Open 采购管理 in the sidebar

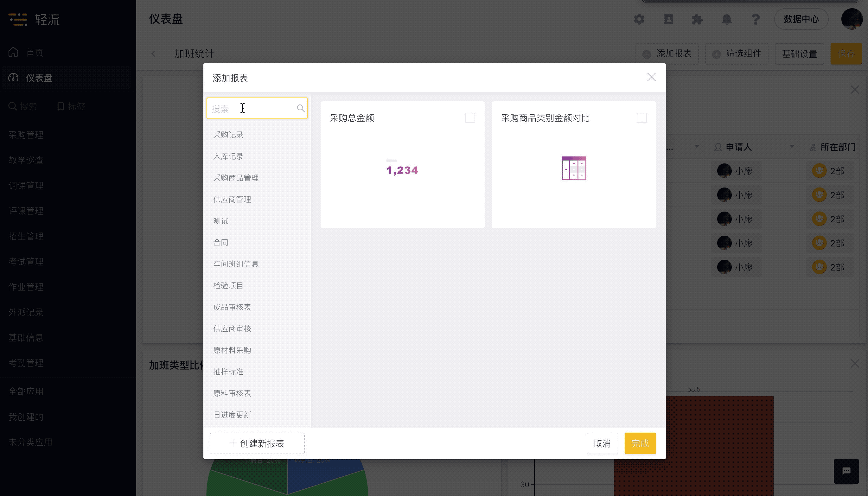point(26,135)
